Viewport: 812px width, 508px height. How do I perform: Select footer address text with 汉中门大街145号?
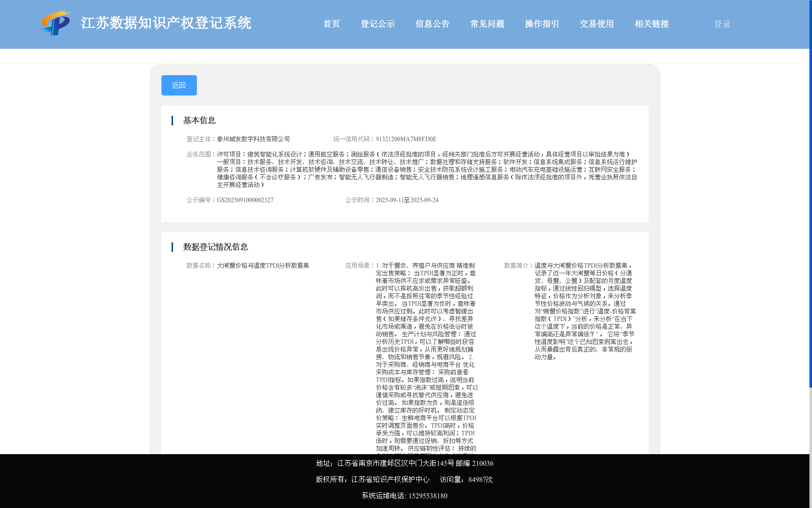tap(404, 463)
